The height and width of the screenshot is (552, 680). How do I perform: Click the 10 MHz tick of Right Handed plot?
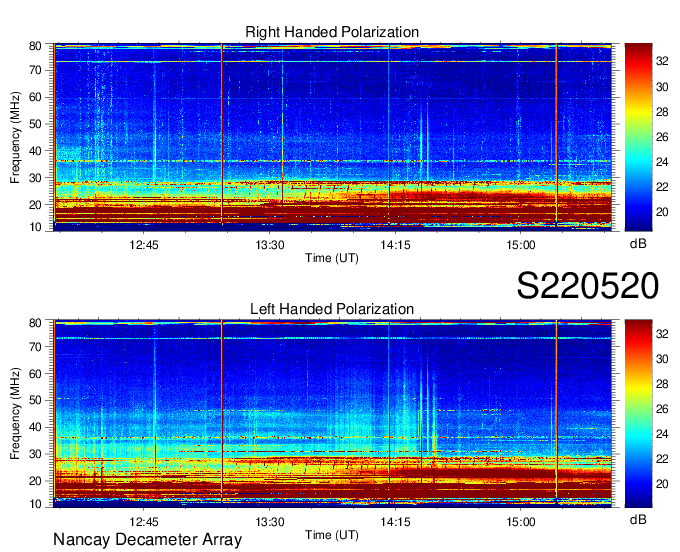(35, 227)
